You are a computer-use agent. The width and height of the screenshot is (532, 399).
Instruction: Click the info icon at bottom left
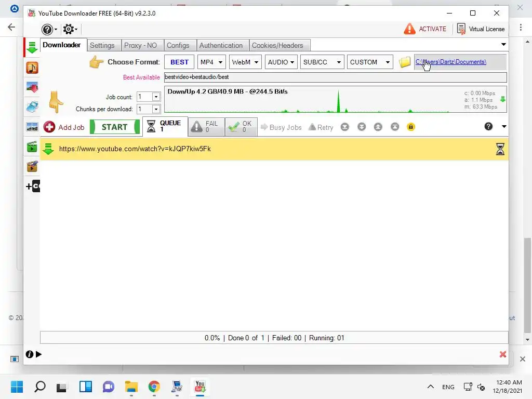[30, 354]
